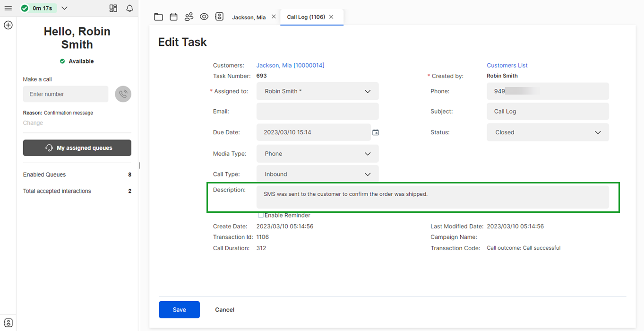Click the Email input field

point(318,112)
